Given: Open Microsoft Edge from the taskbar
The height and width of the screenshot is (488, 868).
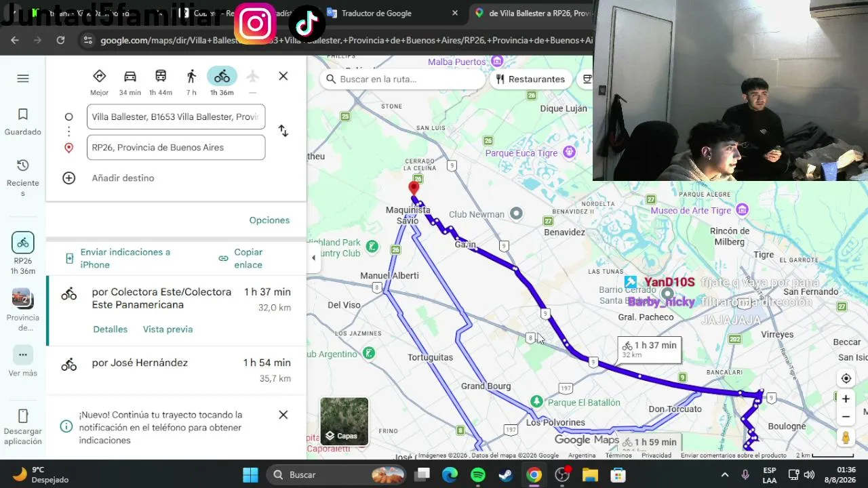Looking at the screenshot, I should [450, 474].
